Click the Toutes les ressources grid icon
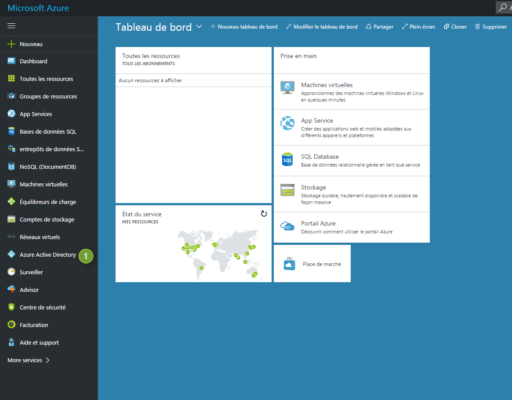The width and height of the screenshot is (512, 400). pos(11,78)
